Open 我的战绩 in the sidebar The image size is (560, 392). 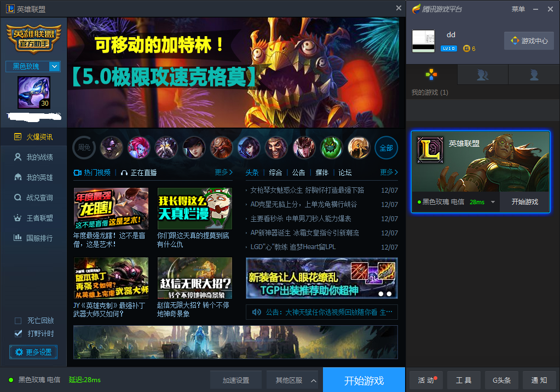(x=33, y=157)
